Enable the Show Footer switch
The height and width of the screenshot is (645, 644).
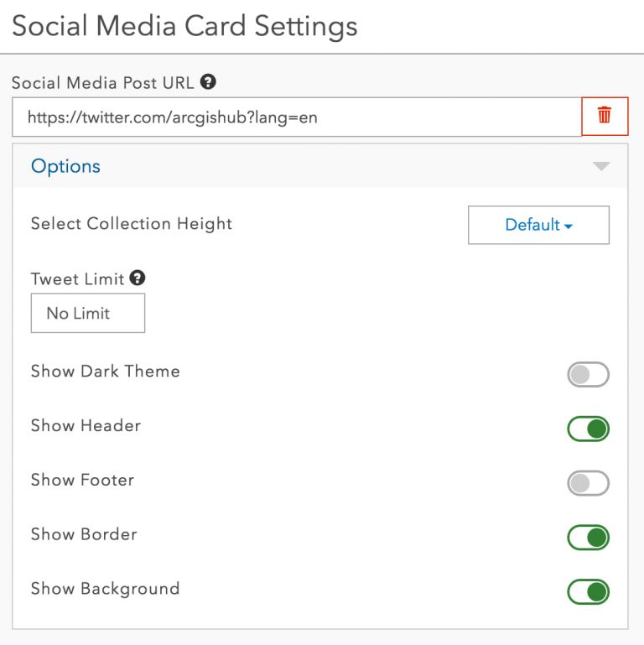pyautogui.click(x=588, y=483)
